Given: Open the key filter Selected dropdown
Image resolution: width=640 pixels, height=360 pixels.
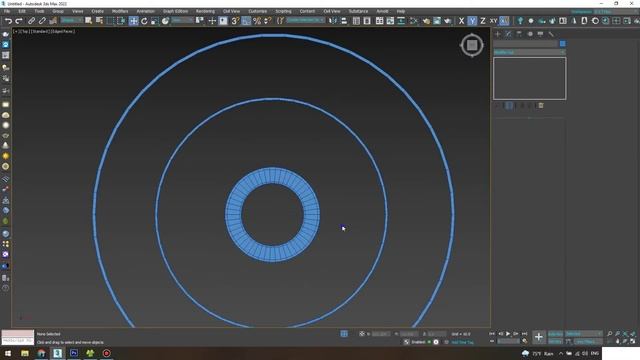Looking at the screenshot, I should [x=584, y=334].
